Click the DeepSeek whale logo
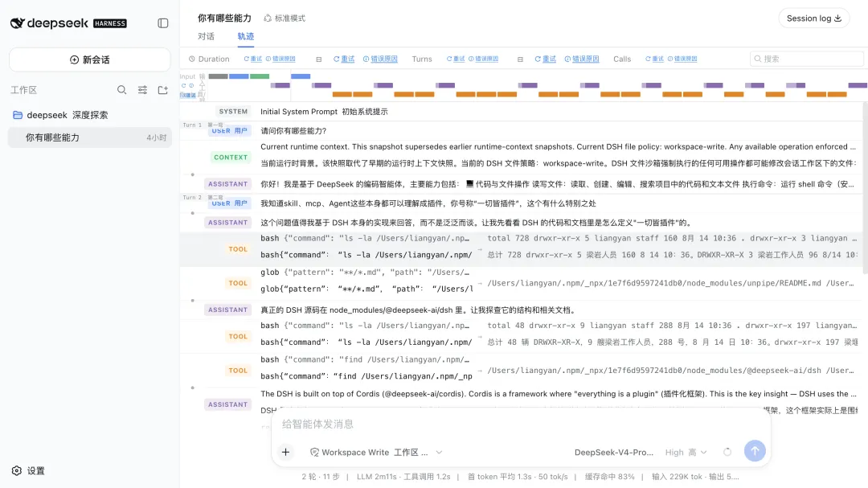 point(17,23)
